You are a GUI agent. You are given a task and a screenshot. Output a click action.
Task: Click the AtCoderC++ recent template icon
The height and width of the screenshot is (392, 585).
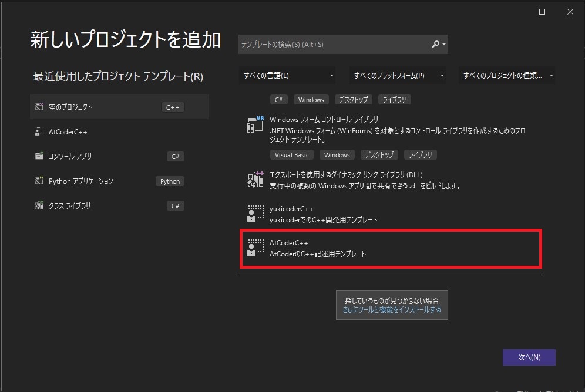point(39,131)
